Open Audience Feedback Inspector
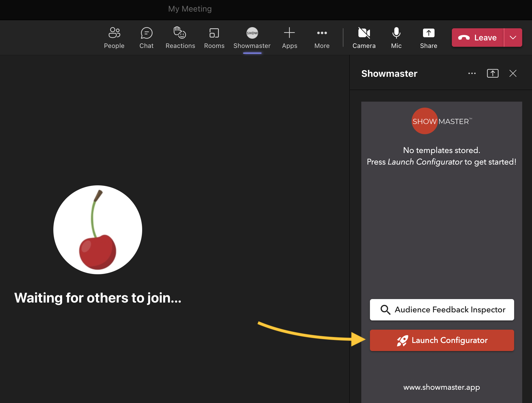 click(442, 310)
